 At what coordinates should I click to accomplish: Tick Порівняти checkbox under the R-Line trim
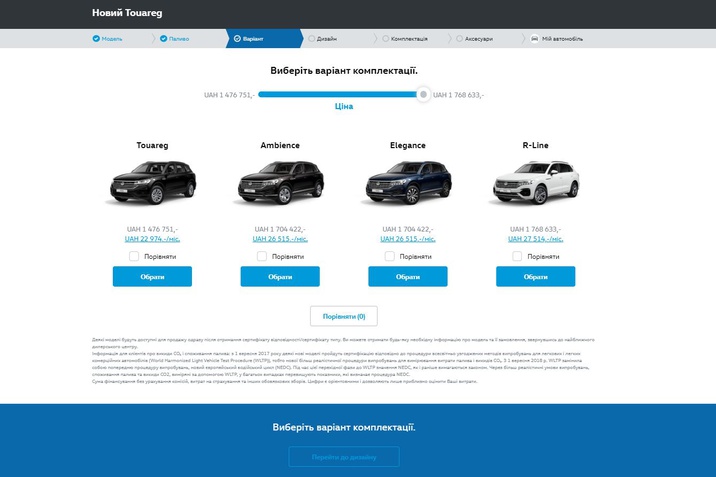(x=517, y=256)
